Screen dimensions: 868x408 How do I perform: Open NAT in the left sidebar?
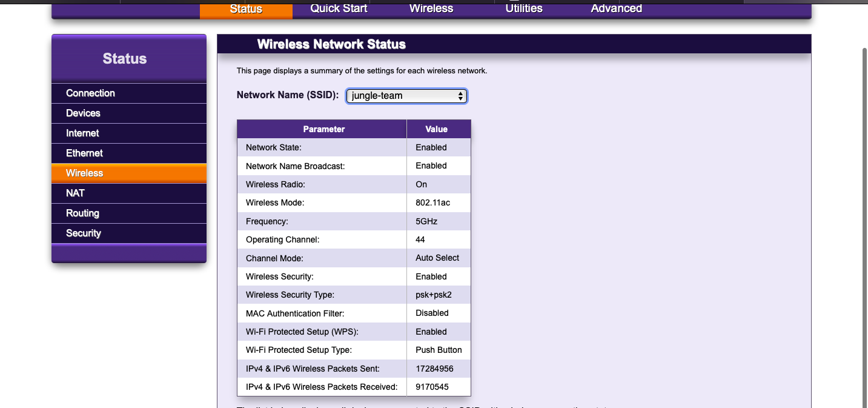click(x=75, y=193)
